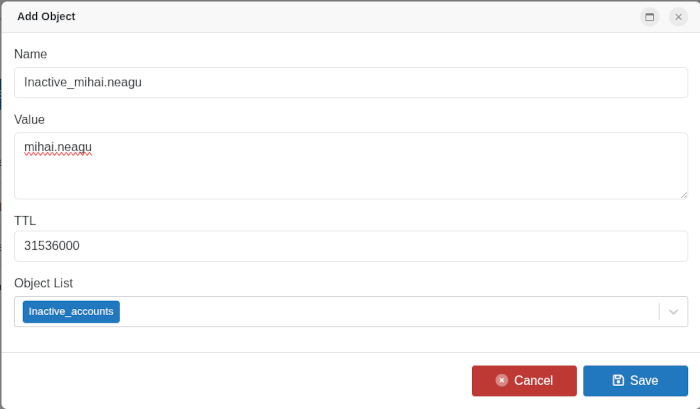
Task: Click the floppy disk icon on Save
Action: 618,380
